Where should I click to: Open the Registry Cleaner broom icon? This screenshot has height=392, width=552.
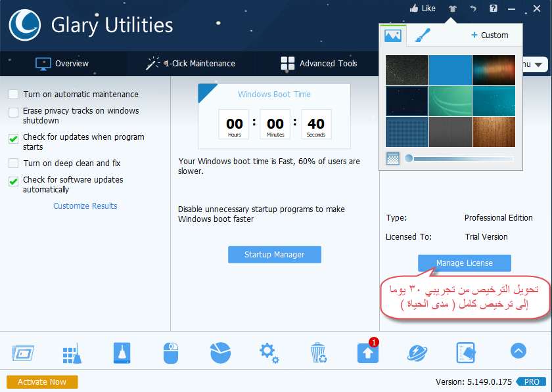point(72,353)
